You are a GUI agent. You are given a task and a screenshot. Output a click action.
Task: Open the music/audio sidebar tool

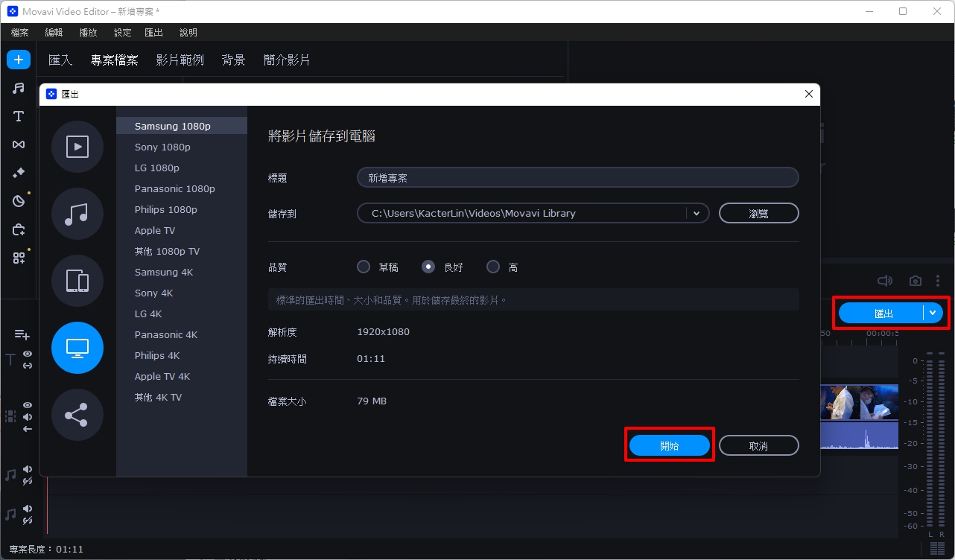(19, 88)
